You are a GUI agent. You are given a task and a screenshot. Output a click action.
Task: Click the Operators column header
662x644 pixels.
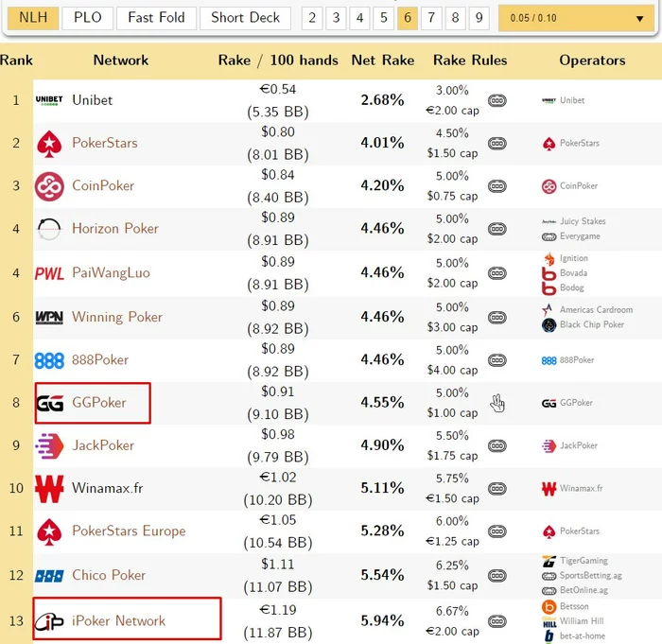coord(592,60)
